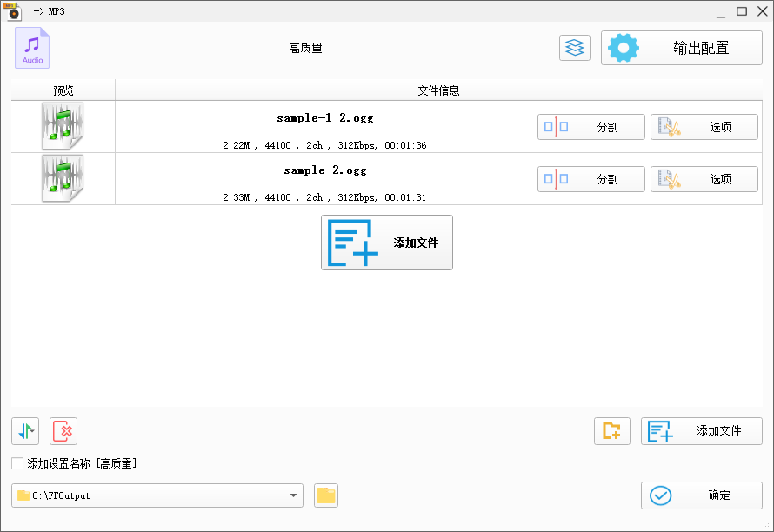This screenshot has width=774, height=532.
Task: Click the purple Audio format icon
Action: click(32, 48)
